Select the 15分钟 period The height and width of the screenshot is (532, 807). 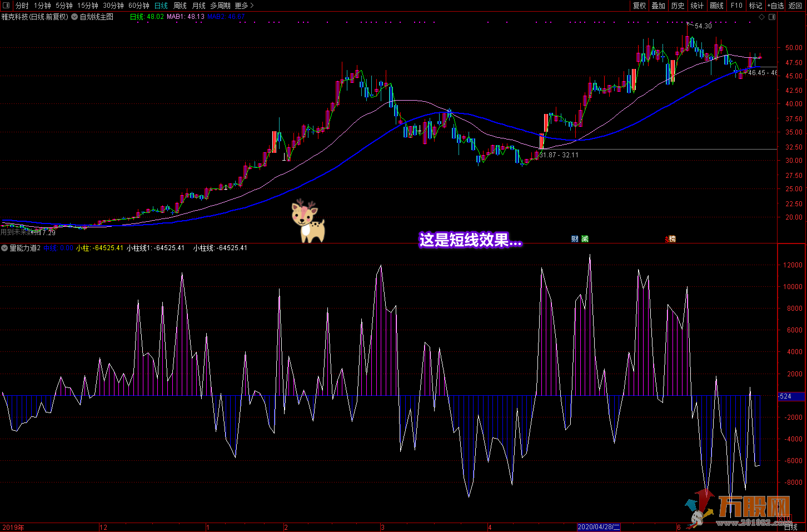(88, 6)
